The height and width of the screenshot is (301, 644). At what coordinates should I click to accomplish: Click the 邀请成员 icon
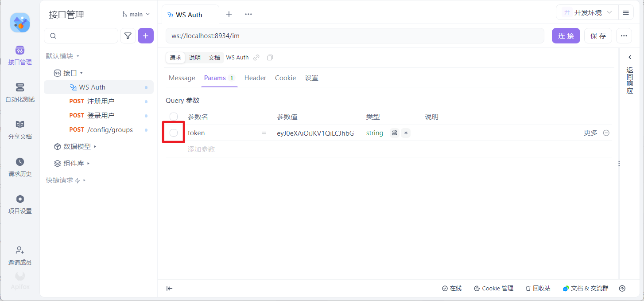pos(20,250)
